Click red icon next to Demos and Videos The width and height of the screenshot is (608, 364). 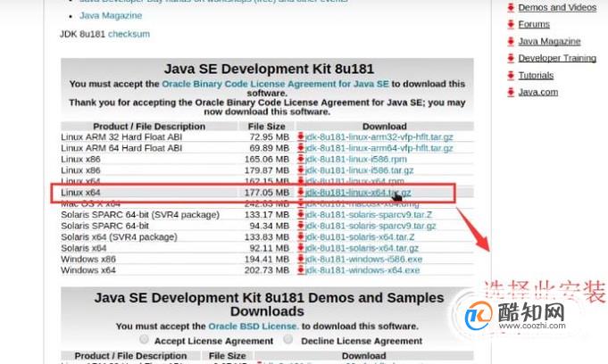pyautogui.click(x=511, y=7)
